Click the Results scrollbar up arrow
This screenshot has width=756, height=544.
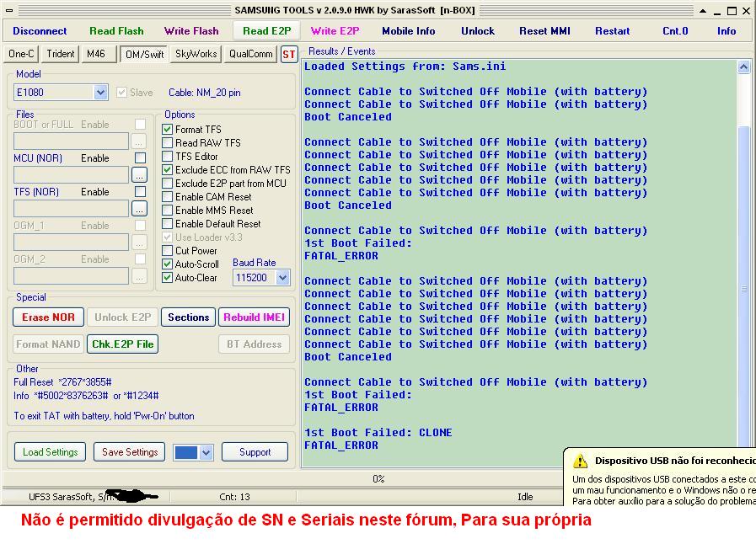(x=743, y=67)
